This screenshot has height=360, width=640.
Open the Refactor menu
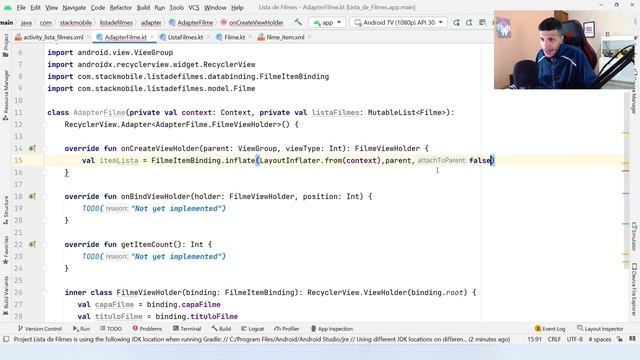121,7
